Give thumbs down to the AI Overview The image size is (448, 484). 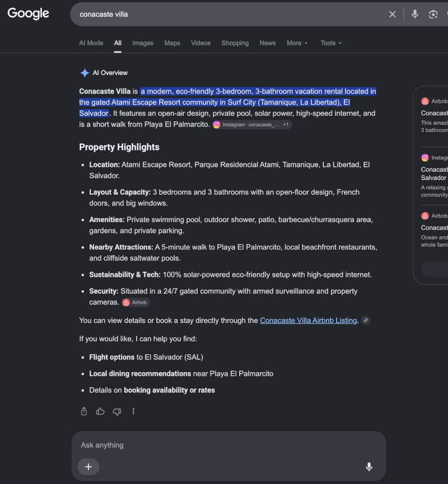click(117, 411)
